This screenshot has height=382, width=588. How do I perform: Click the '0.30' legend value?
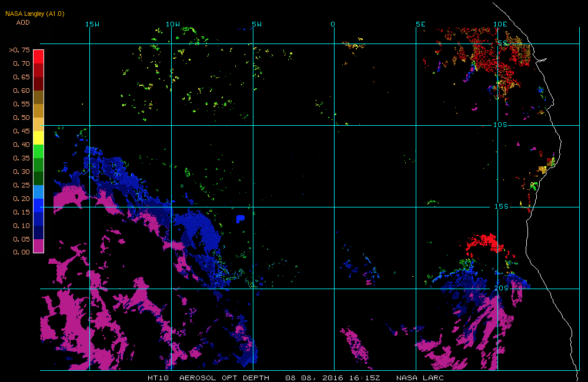click(x=21, y=172)
